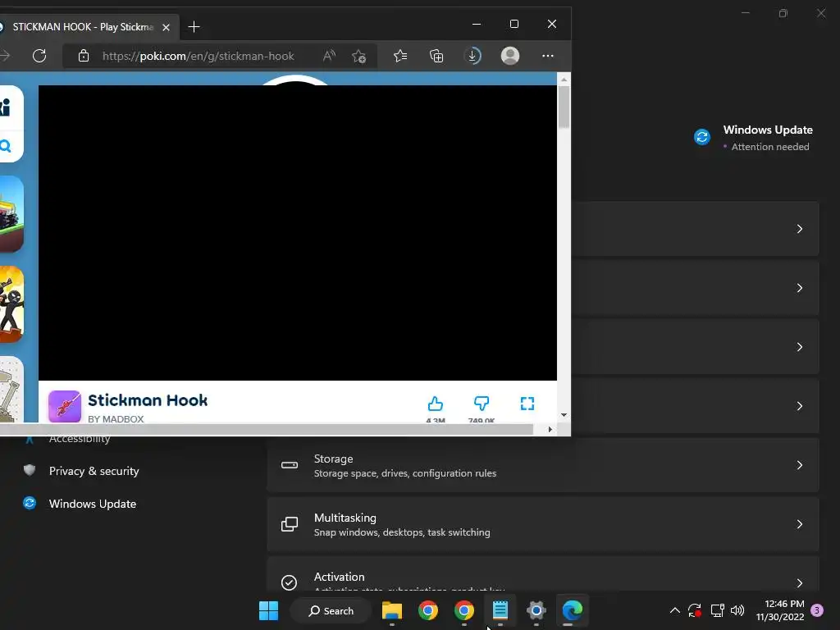Click the Stickman Hook title
This screenshot has width=840, height=630.
[148, 400]
